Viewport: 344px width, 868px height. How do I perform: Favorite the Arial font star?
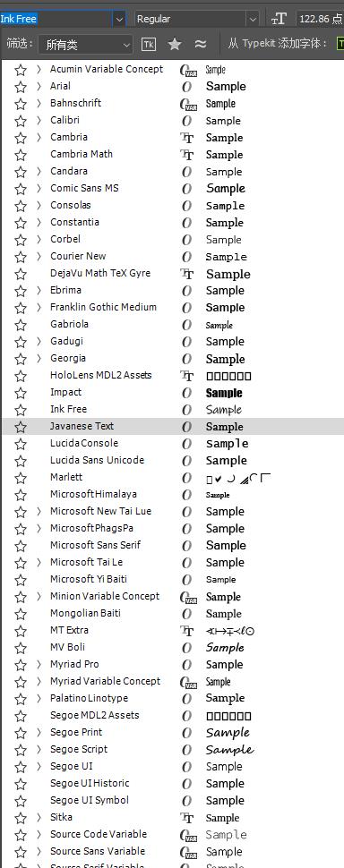pyautogui.click(x=21, y=87)
